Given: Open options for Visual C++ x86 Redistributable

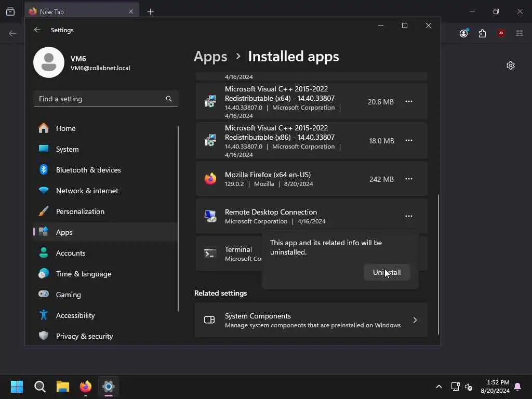Looking at the screenshot, I should click(408, 140).
